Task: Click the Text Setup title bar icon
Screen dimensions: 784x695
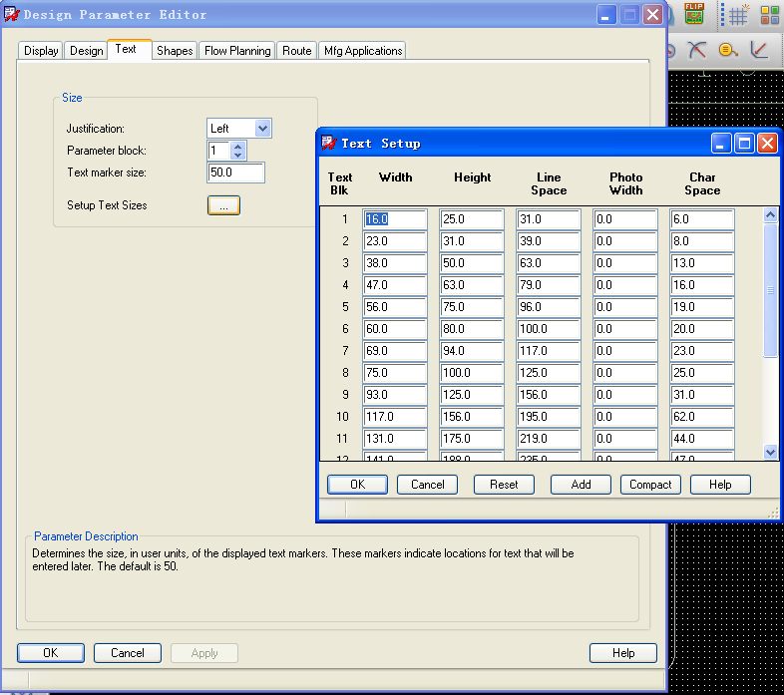Action: 328,144
